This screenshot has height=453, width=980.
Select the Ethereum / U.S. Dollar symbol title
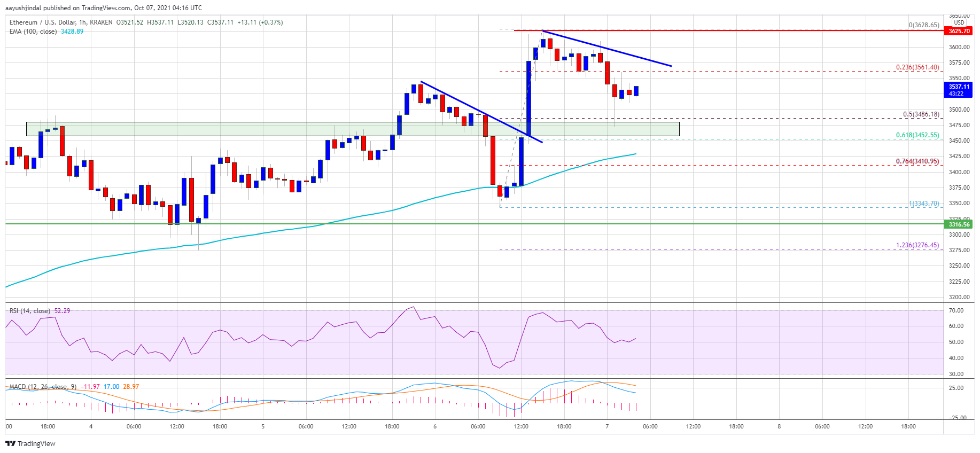61,22
